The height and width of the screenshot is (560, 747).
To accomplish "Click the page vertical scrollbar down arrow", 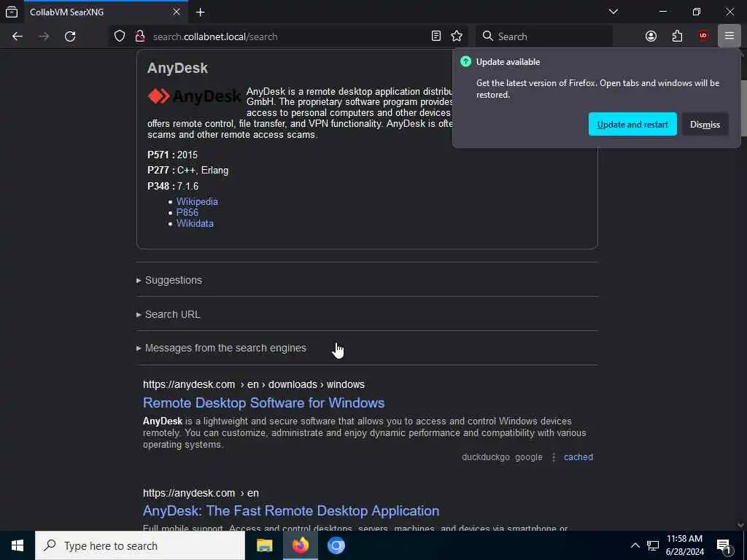I will [740, 525].
